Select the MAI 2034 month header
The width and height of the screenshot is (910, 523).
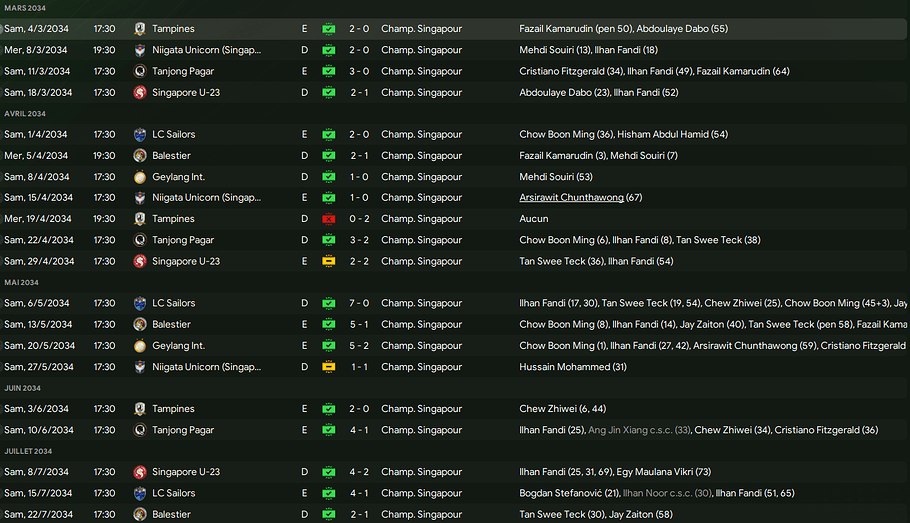click(24, 283)
